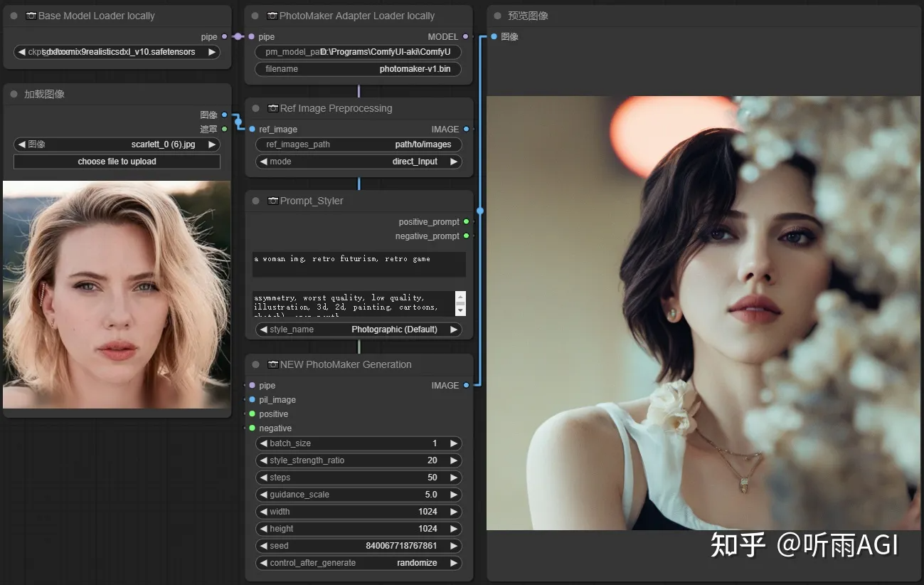Click the guidance_scale value slider
Viewport: 924px width, 585px height.
(359, 495)
